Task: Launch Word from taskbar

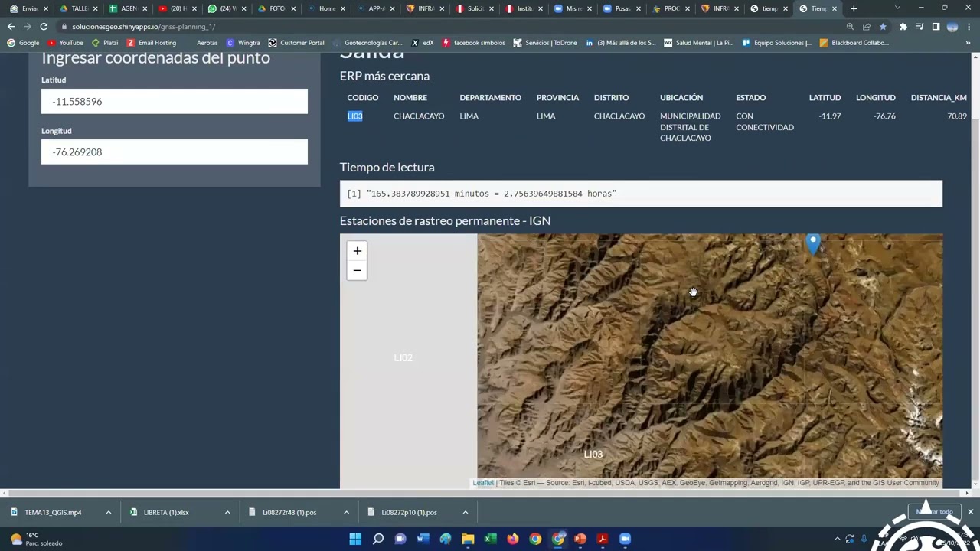Action: 423,539
